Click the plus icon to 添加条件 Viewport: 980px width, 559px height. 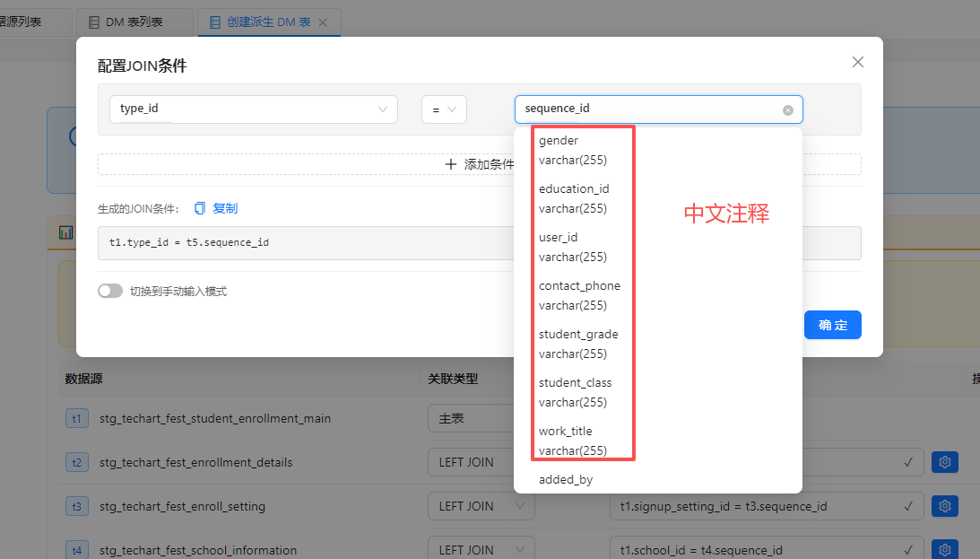point(451,164)
